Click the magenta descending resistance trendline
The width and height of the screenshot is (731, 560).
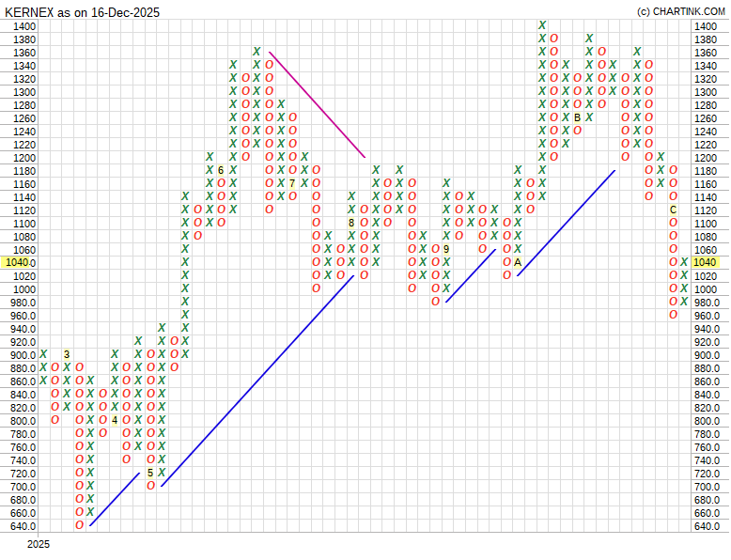(x=317, y=104)
